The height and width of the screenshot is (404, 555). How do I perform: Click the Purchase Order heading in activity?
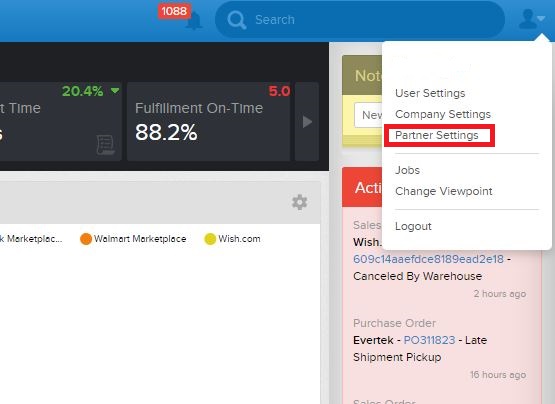(394, 323)
